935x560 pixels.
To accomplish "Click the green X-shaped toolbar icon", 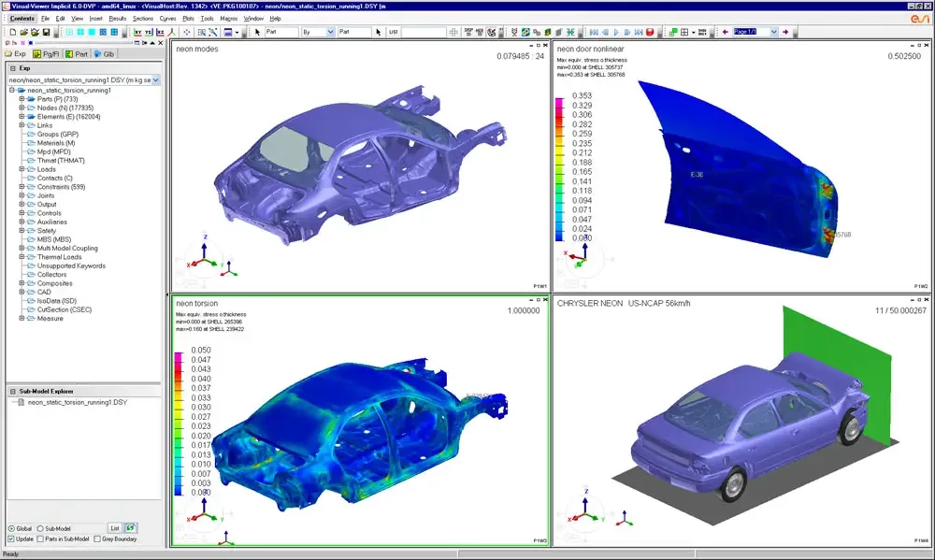I will tap(570, 32).
